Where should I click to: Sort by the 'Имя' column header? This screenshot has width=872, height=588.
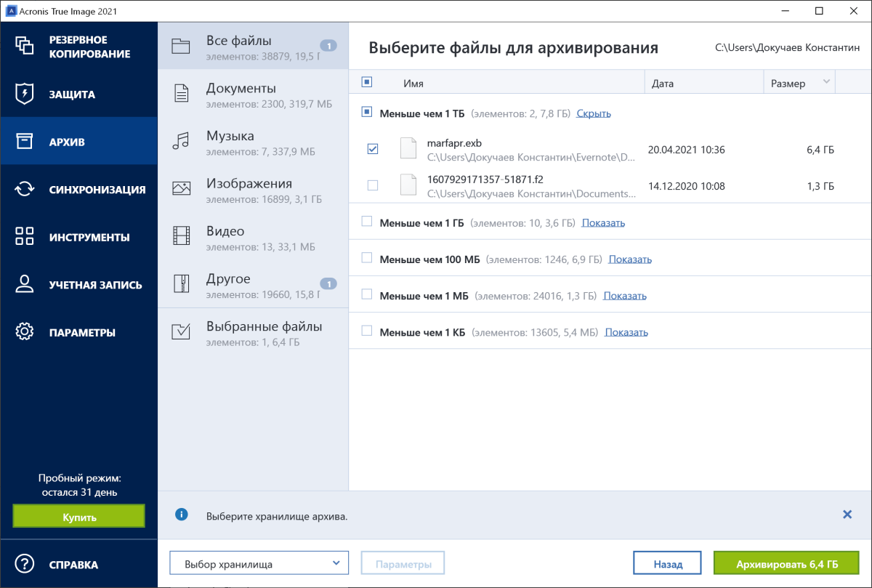coord(413,83)
